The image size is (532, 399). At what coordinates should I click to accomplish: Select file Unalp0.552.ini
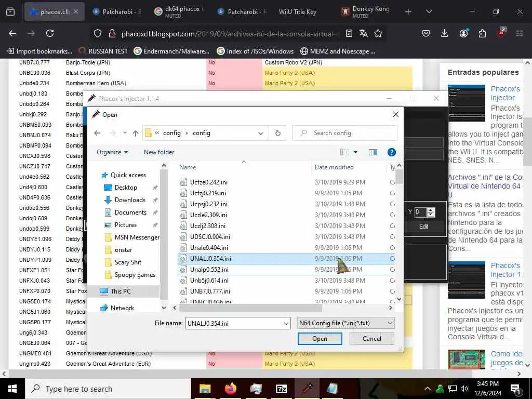[209, 270]
